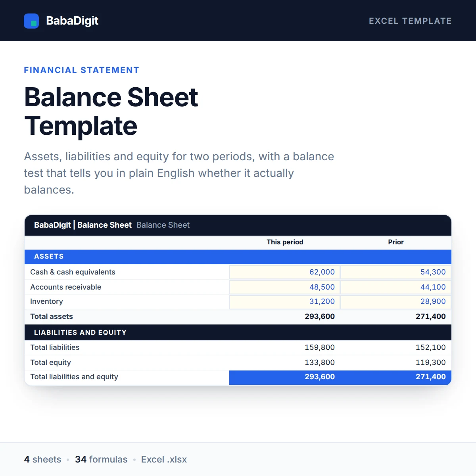This screenshot has width=476, height=476.
Task: Edit Accounts receivable this-period cell 48,500
Action: tap(285, 287)
